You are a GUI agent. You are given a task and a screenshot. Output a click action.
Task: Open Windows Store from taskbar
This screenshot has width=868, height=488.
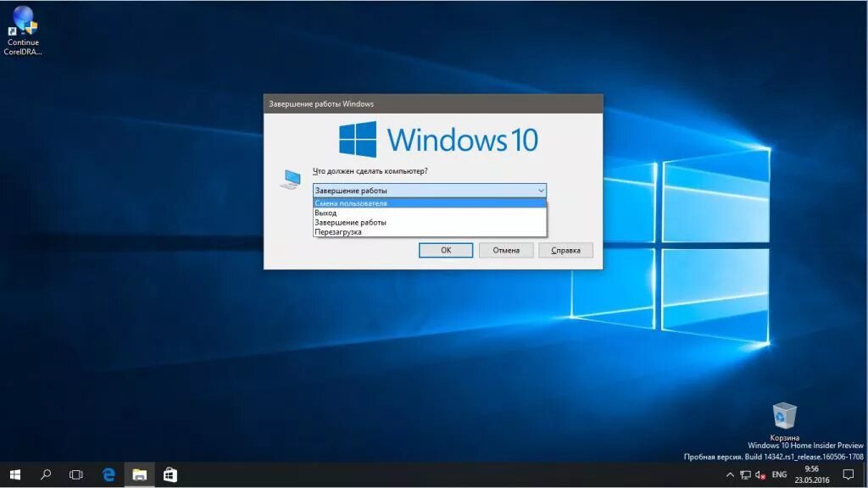click(170, 474)
